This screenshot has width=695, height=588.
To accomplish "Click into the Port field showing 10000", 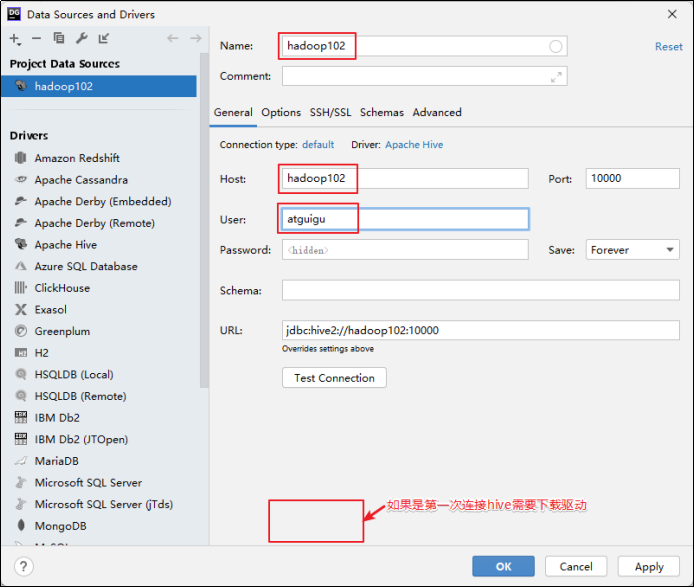I will pyautogui.click(x=633, y=178).
